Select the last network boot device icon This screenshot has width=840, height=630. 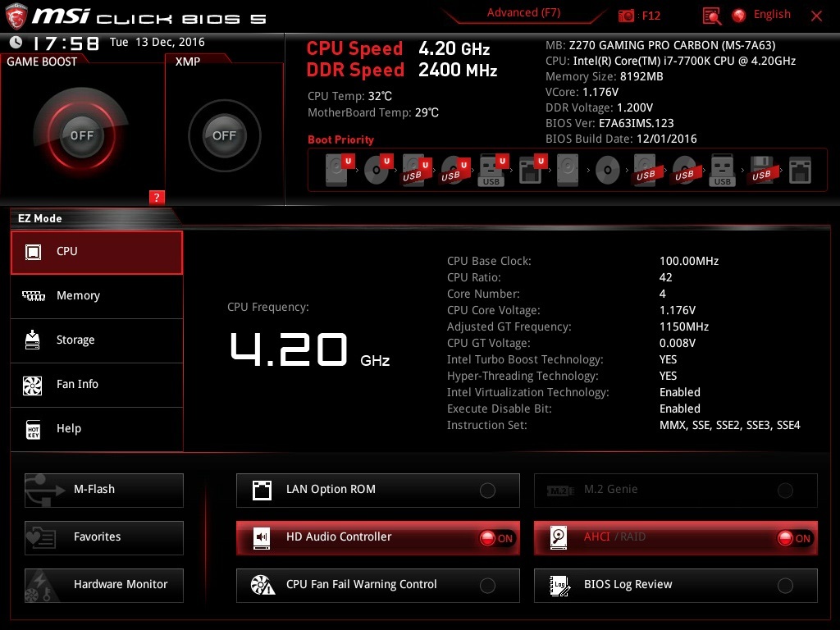tap(800, 171)
